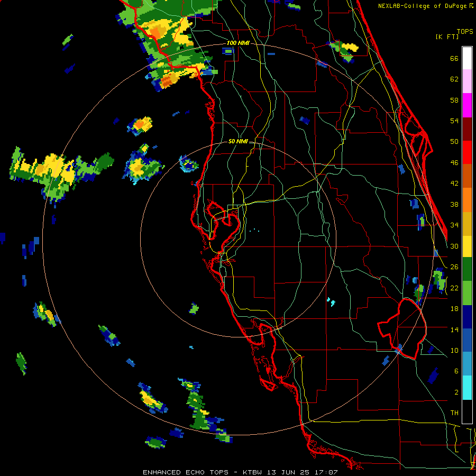The height and width of the screenshot is (476, 476).
Task: Click the 'NEXLAB-College of DuPage' credit text
Action: tap(423, 6)
